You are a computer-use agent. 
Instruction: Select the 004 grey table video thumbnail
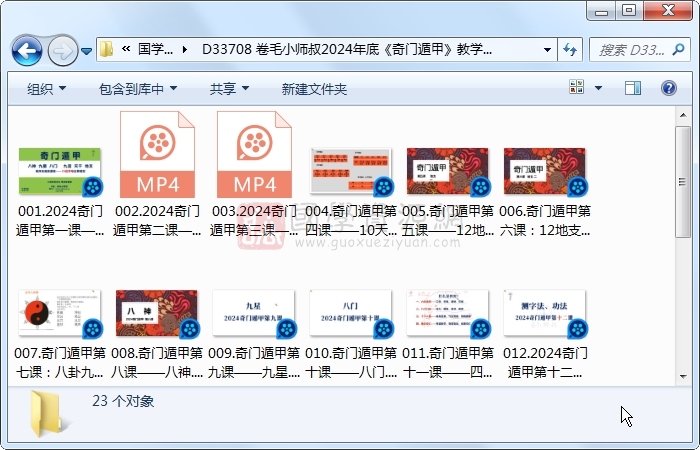pos(351,171)
